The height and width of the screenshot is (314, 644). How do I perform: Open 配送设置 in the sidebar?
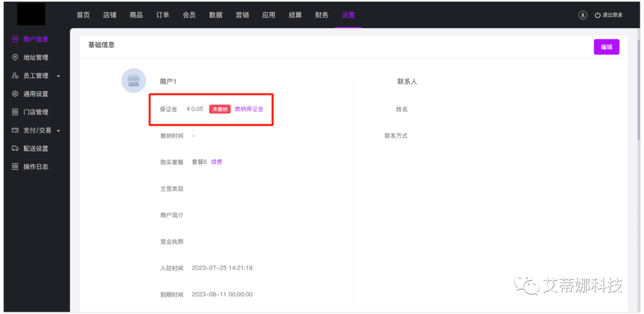click(36, 148)
